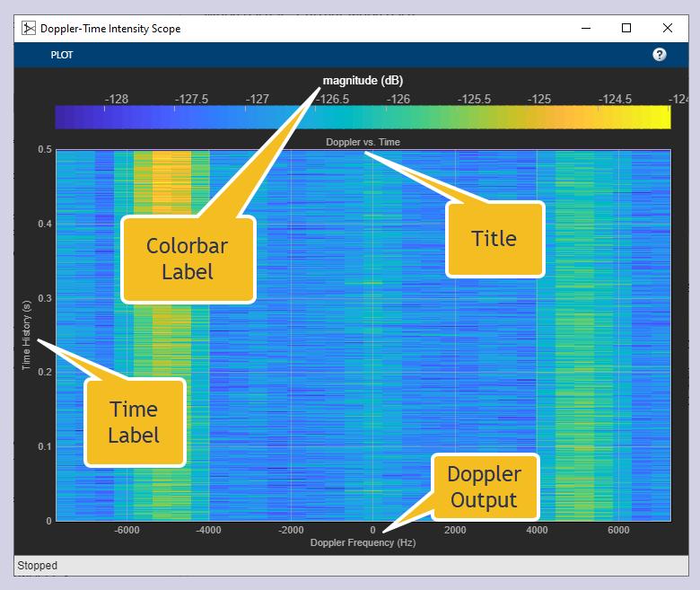The width and height of the screenshot is (700, 590).
Task: Click the -127.5 colorbar tick value
Action: tap(191, 99)
